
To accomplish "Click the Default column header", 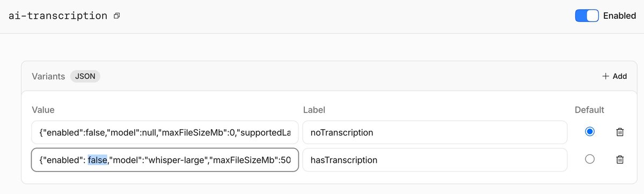I will [589, 110].
